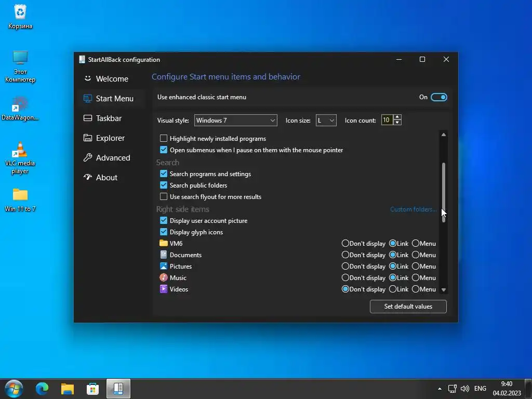Uncheck Search programs and settings
Viewport: 532px width, 399px height.
164,174
